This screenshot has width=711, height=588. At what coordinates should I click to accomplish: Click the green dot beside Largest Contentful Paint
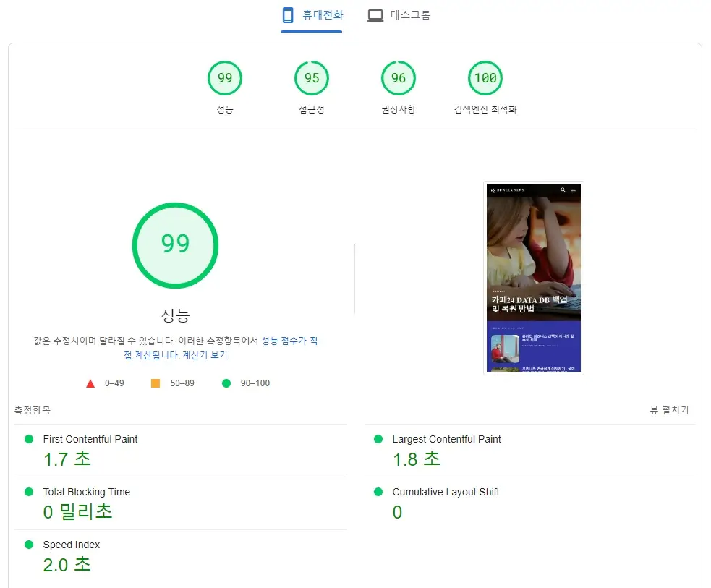coord(378,439)
